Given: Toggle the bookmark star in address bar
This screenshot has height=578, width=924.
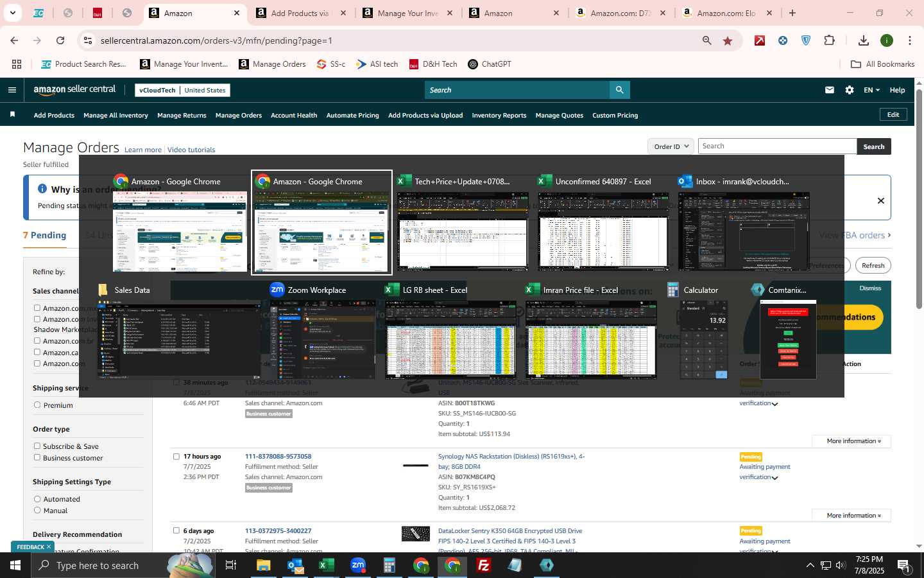Looking at the screenshot, I should pos(728,40).
